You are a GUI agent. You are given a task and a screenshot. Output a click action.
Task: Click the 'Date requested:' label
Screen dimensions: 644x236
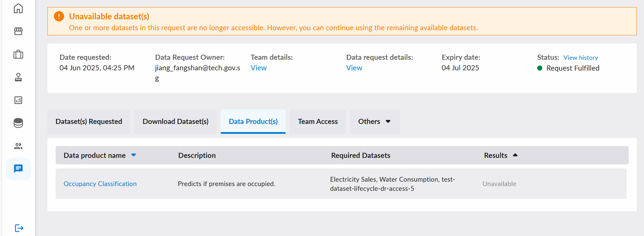point(85,57)
